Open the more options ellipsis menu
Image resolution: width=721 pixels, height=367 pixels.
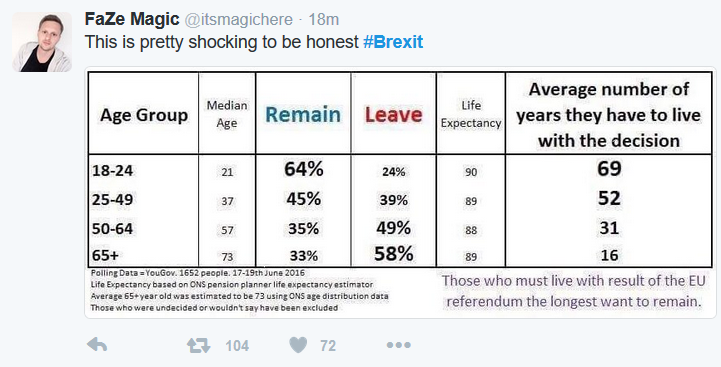[398, 345]
